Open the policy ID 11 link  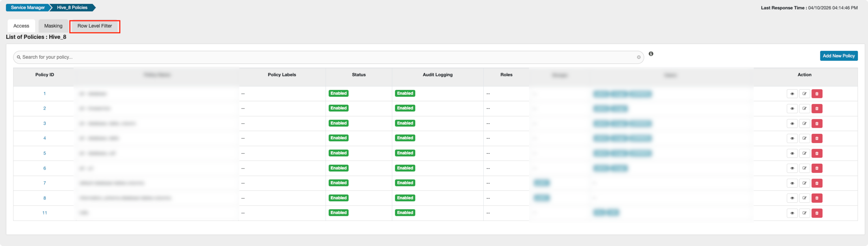pos(44,213)
